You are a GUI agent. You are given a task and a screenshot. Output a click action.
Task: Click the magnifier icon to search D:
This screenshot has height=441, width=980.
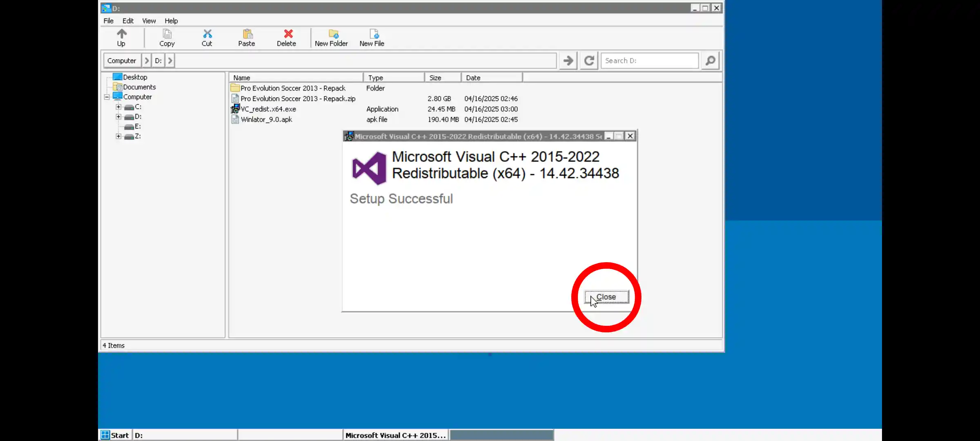point(710,60)
